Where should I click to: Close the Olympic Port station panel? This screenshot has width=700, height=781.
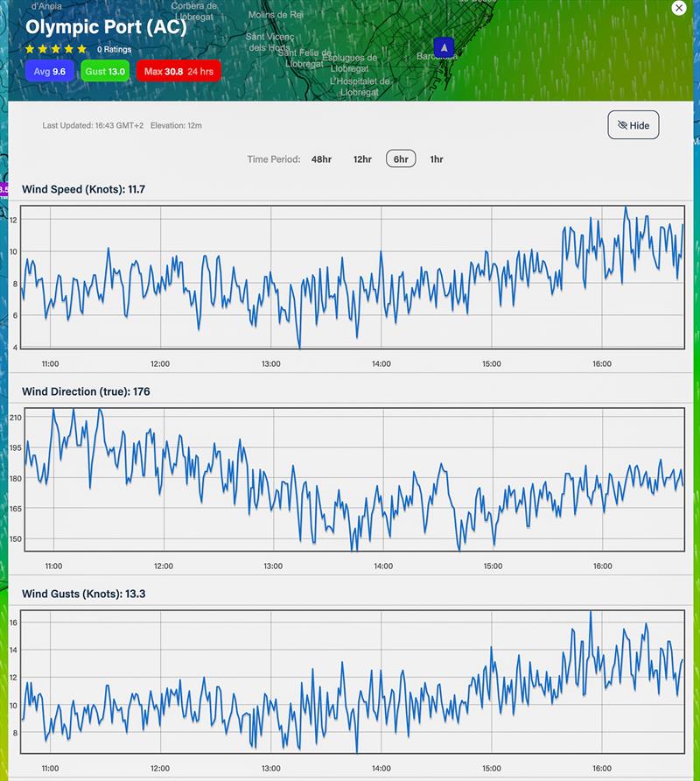click(x=679, y=8)
